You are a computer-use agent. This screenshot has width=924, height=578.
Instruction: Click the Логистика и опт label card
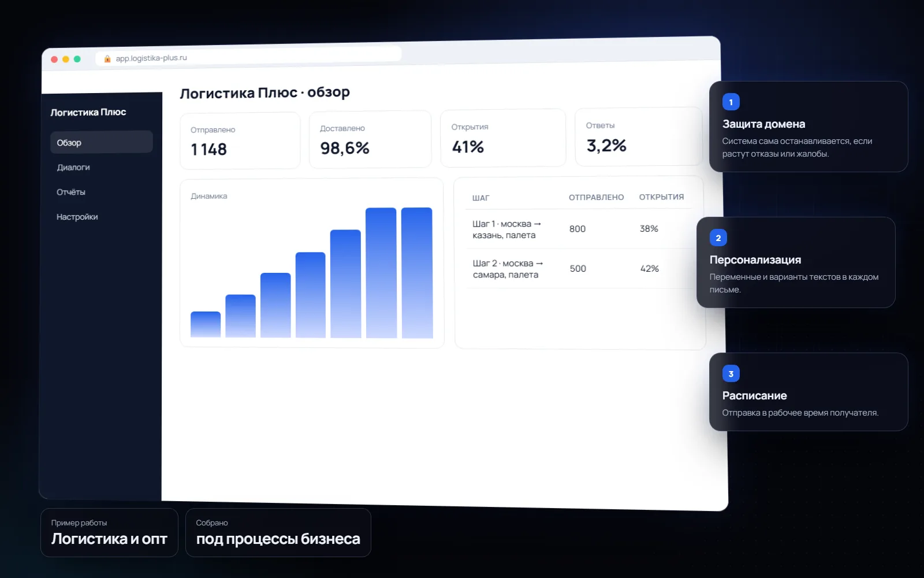coord(109,533)
